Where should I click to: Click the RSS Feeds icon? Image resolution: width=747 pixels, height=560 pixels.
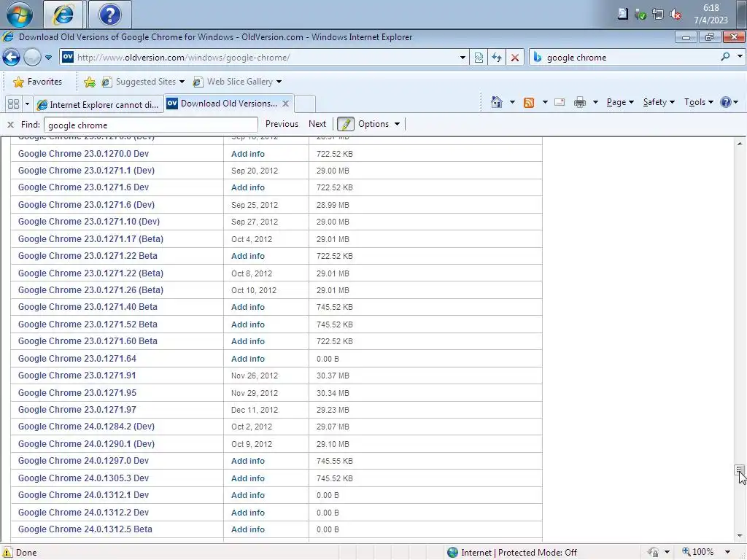click(x=529, y=102)
